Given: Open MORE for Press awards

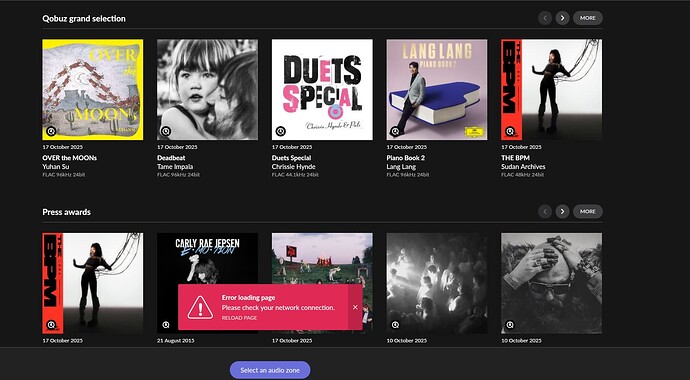Looking at the screenshot, I should [587, 212].
